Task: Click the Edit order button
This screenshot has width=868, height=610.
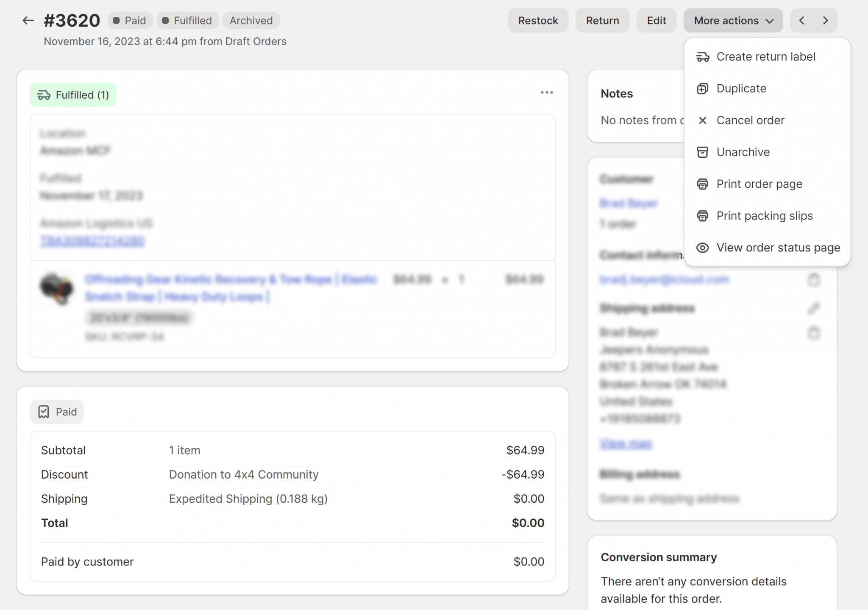Action: [656, 20]
